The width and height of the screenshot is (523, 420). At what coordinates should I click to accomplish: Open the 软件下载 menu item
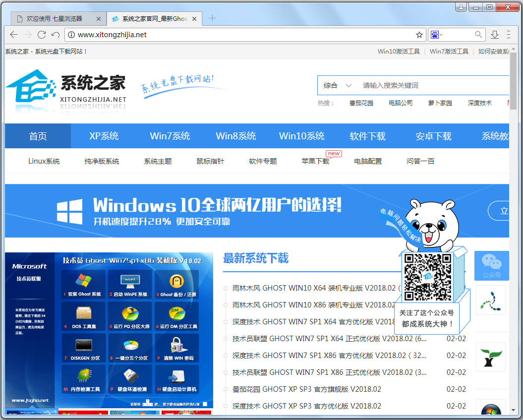(x=367, y=136)
